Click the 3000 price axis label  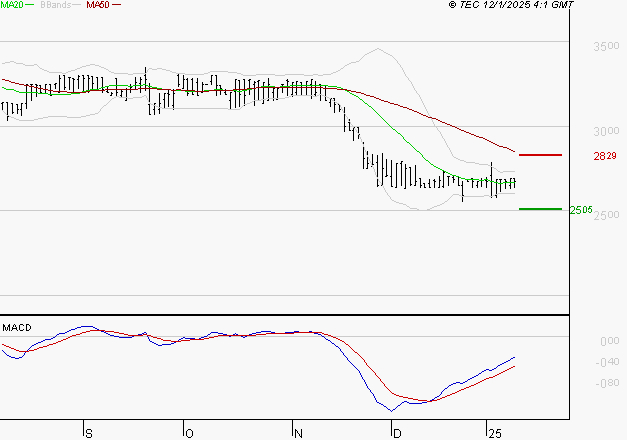(605, 131)
